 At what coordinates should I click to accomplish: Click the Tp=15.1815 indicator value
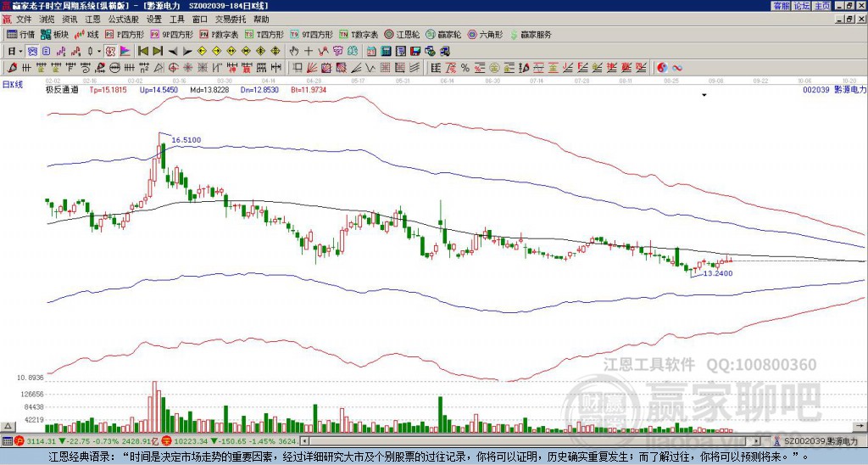[108, 90]
